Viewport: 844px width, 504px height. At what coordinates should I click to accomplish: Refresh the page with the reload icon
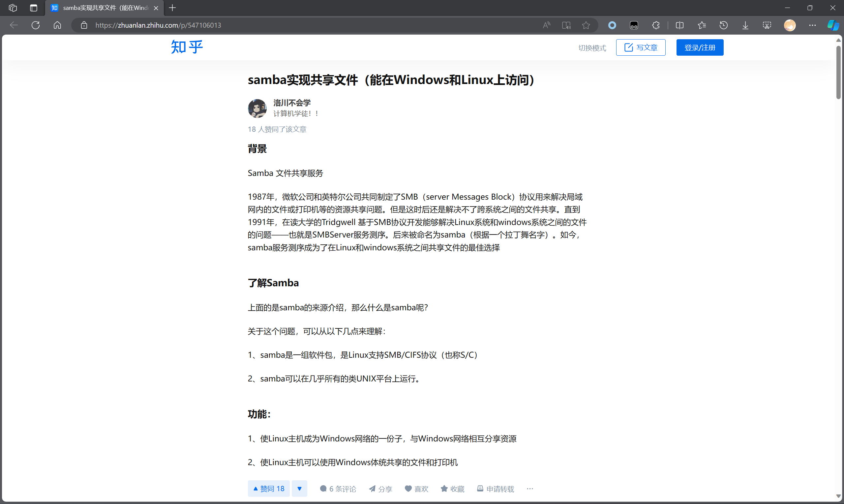point(36,25)
